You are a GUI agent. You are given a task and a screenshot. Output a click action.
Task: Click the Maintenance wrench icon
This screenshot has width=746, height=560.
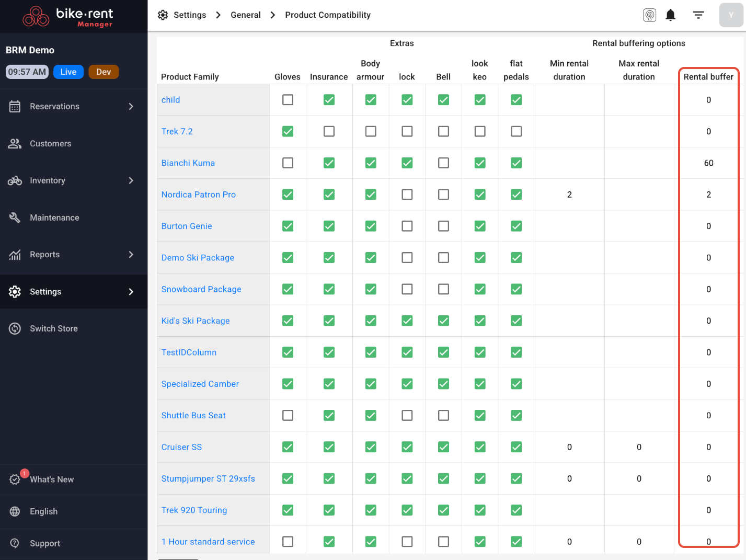tap(15, 218)
